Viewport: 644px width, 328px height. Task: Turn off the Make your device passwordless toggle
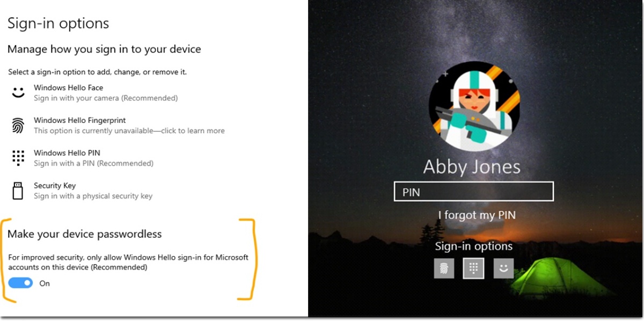[x=20, y=283]
